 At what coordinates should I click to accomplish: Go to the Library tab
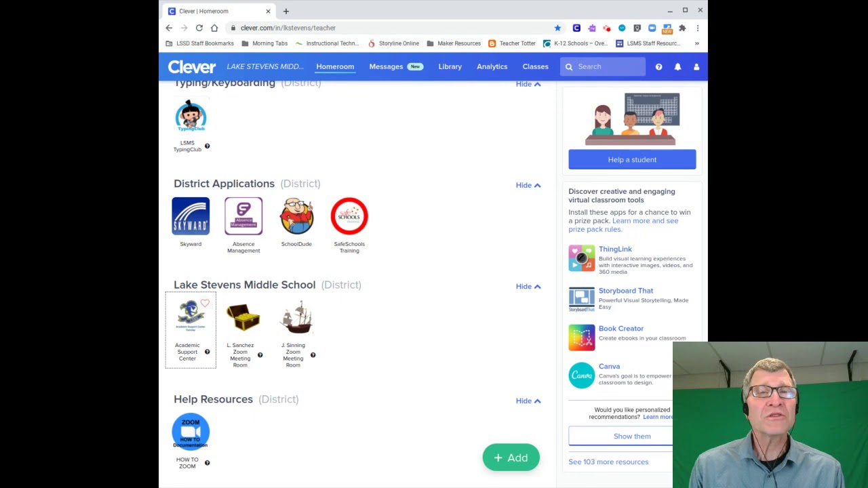pos(450,66)
